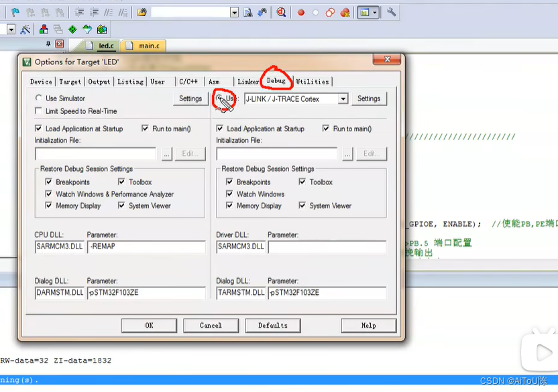Toggle Breakpoints checkbox on the driver side
The height and width of the screenshot is (392, 558).
[229, 182]
